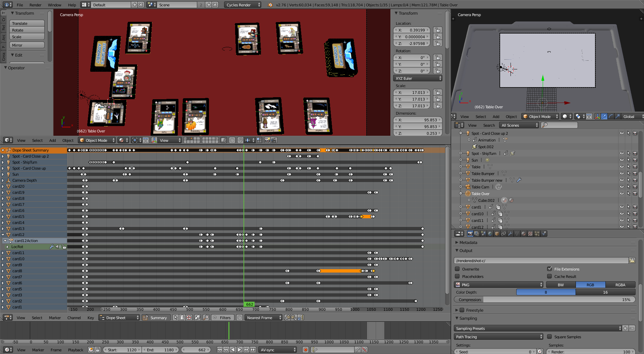The height and width of the screenshot is (354, 644).
Task: Enable the Freestyle checkbox
Action: (x=462, y=310)
